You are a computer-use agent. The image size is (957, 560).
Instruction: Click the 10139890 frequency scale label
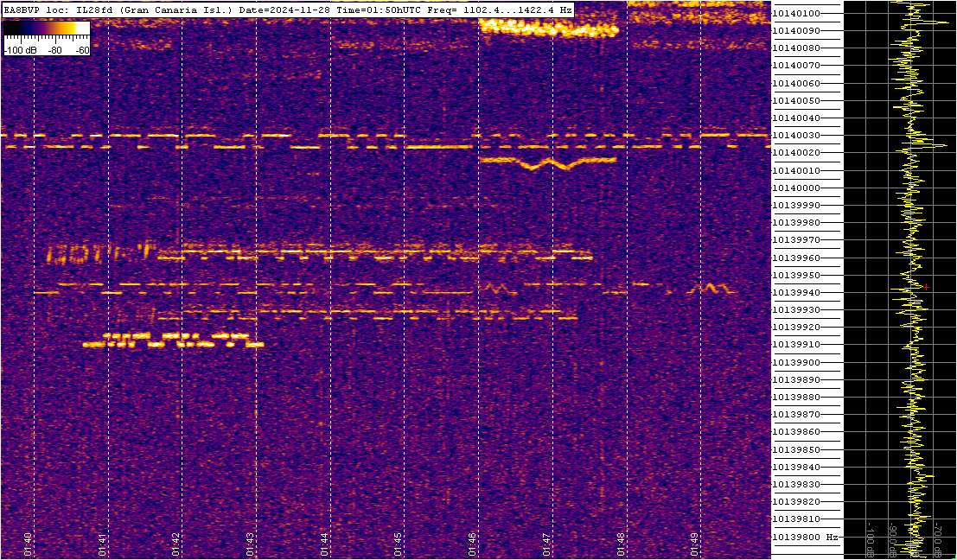tap(796, 379)
